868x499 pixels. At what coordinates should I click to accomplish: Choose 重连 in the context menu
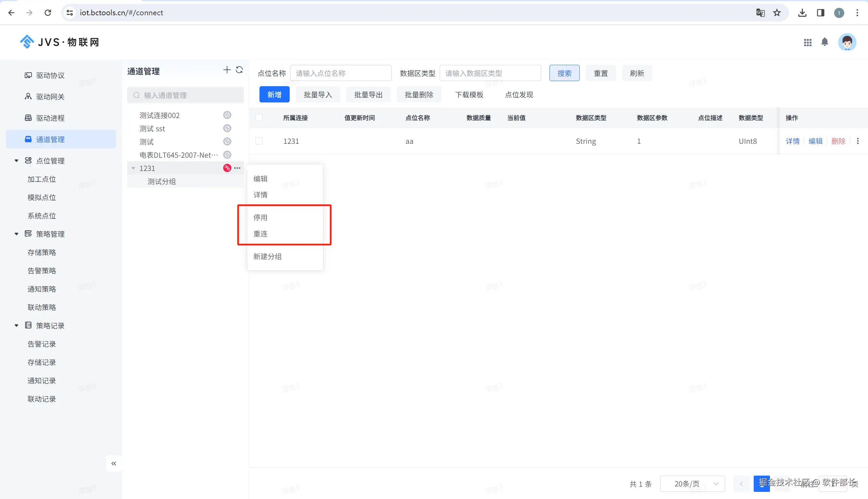[x=261, y=234]
